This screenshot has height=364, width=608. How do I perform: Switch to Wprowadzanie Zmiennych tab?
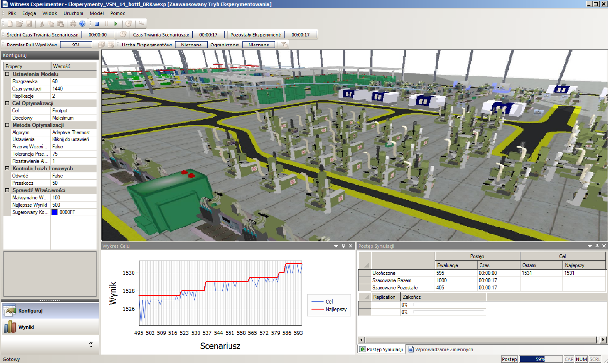coord(441,349)
